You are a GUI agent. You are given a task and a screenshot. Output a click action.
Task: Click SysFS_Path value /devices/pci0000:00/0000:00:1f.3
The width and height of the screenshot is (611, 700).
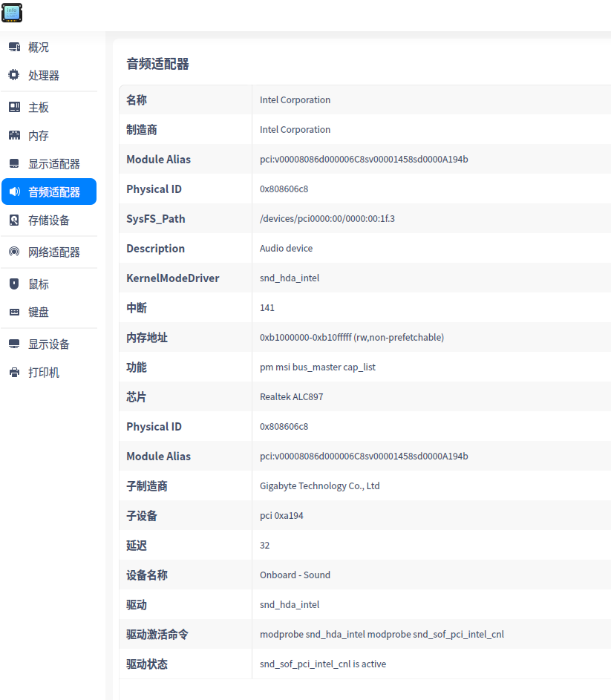(x=327, y=219)
